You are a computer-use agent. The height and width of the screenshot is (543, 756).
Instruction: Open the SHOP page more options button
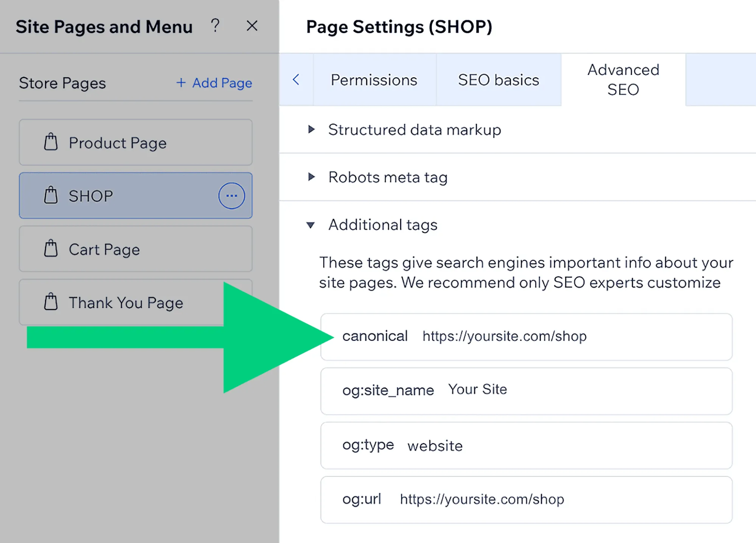pos(231,195)
